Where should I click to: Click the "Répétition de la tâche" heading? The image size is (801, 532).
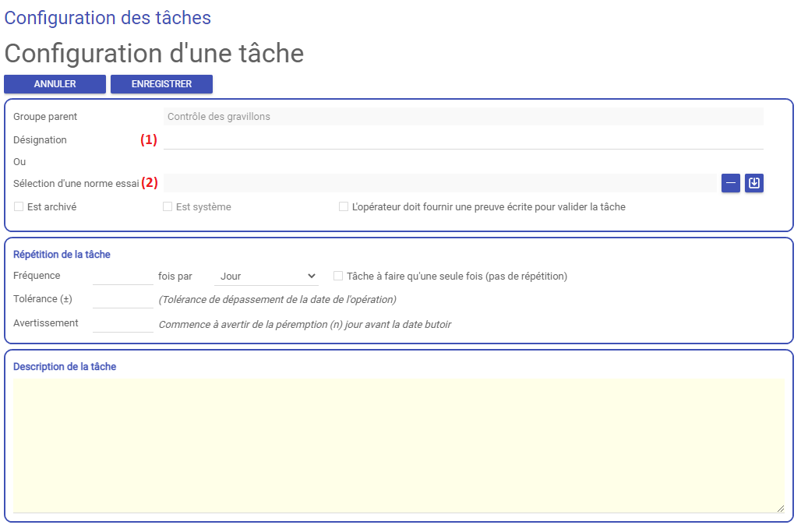pos(62,254)
